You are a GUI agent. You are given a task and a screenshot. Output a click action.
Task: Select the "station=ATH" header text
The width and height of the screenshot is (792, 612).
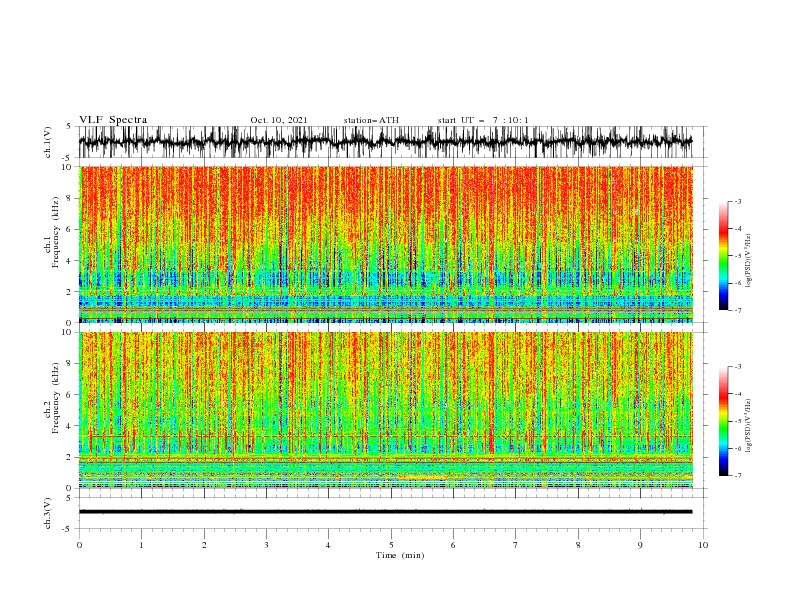pos(371,120)
